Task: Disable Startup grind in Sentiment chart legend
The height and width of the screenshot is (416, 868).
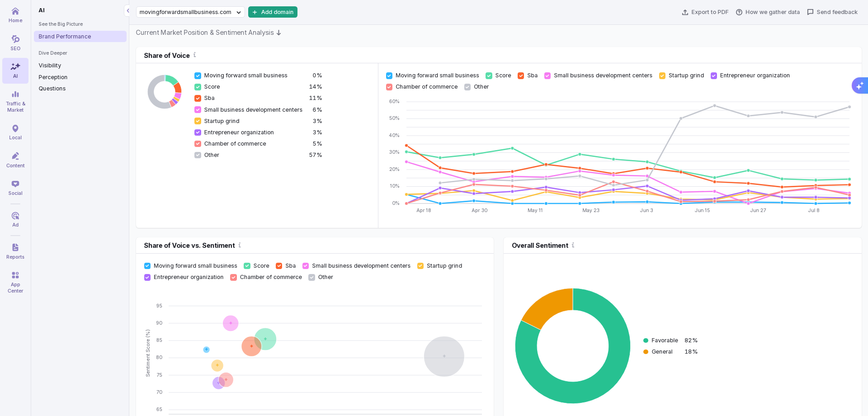Action: (420, 266)
